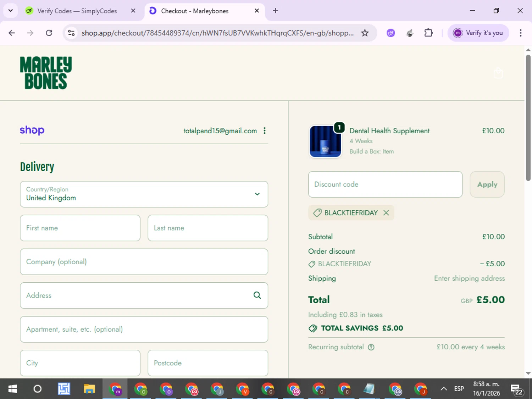Open the ESP language indicator
Image resolution: width=532 pixels, height=399 pixels.
coord(459,389)
